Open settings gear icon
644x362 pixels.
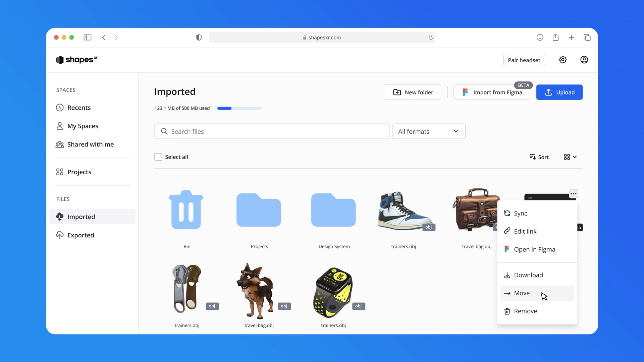point(562,60)
